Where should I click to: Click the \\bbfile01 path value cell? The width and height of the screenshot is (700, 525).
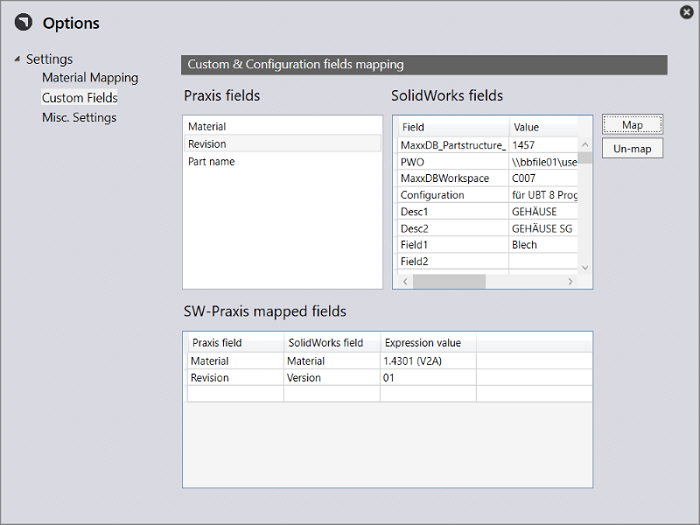(x=543, y=162)
